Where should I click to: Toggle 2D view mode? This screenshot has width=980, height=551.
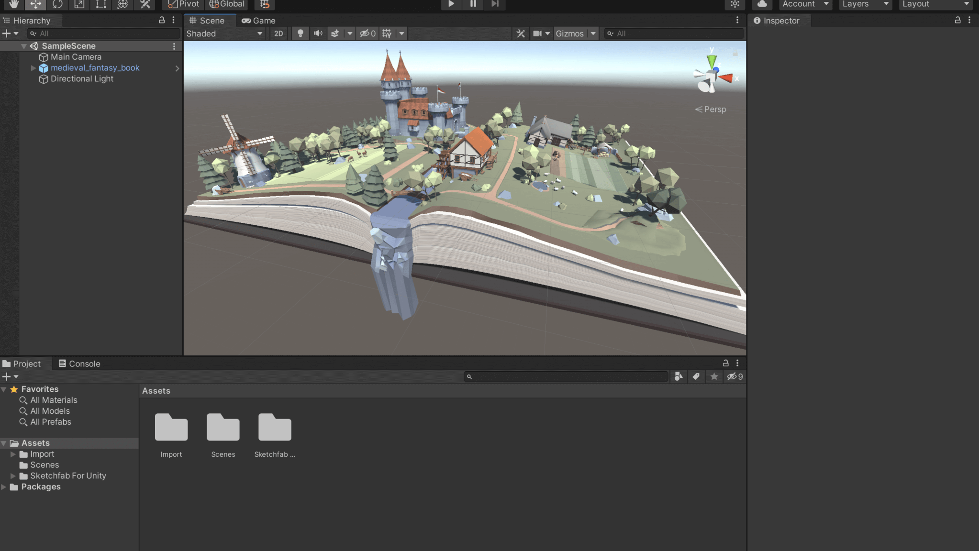(x=278, y=33)
